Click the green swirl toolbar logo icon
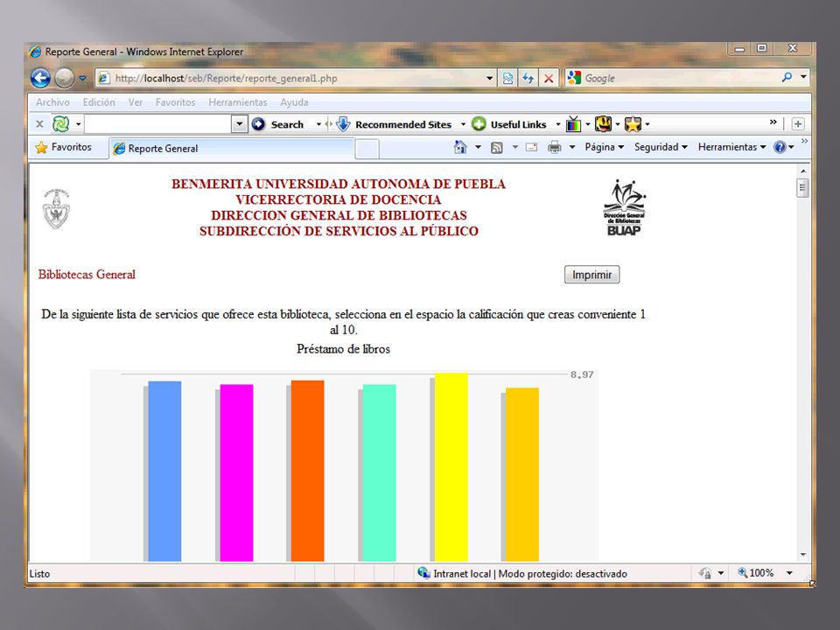 pos(60,124)
